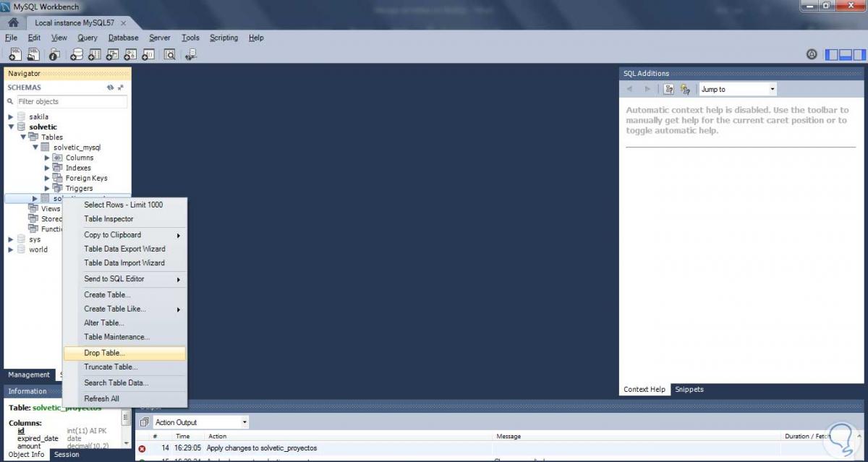This screenshot has height=462, width=868.
Task: Collapse the solvetic_mysql table node
Action: (x=35, y=147)
